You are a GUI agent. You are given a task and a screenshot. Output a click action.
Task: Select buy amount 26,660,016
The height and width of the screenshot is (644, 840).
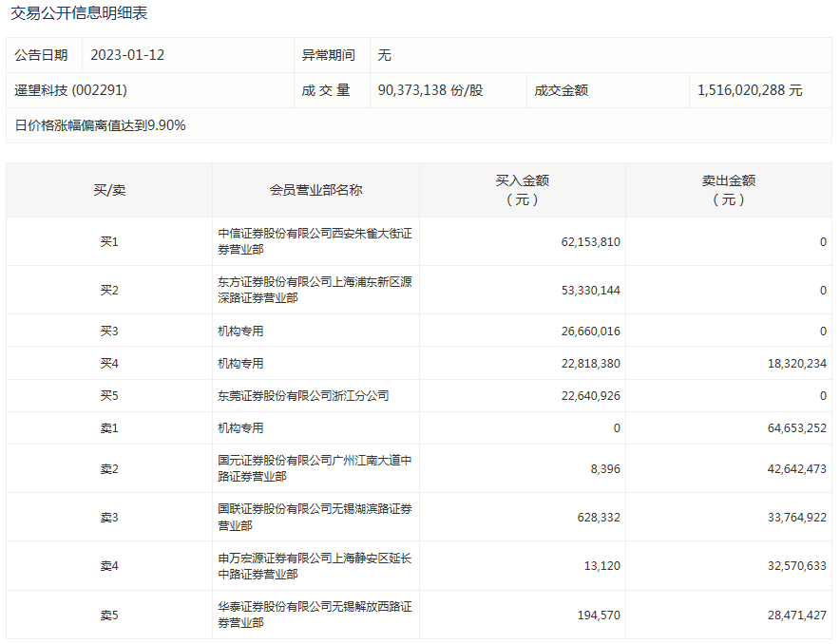click(x=590, y=331)
